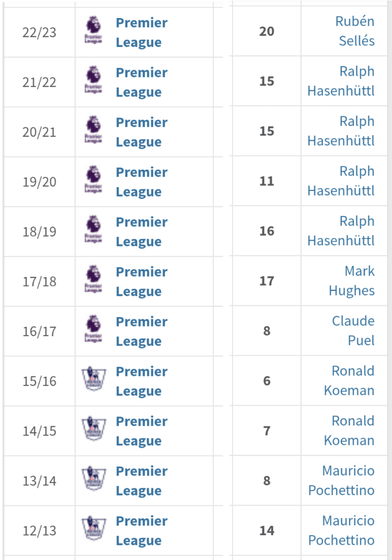Open Claude Puel manager link

353,331
